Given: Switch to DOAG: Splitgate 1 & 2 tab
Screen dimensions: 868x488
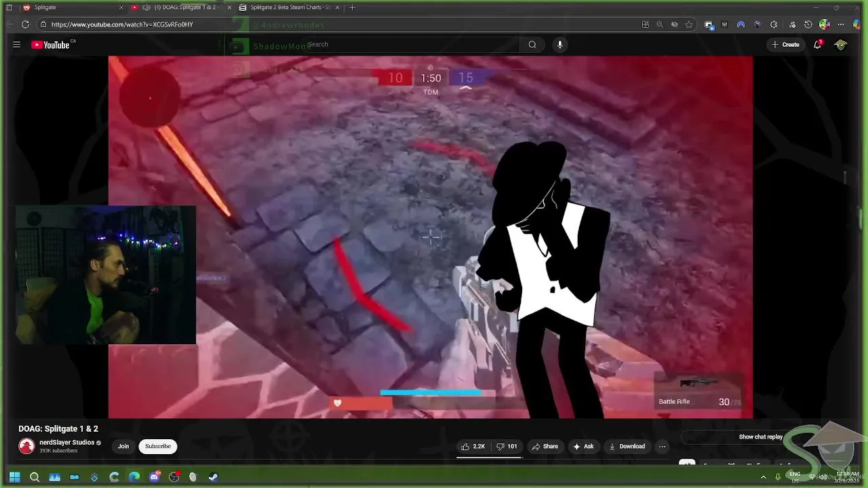Looking at the screenshot, I should click(x=183, y=7).
